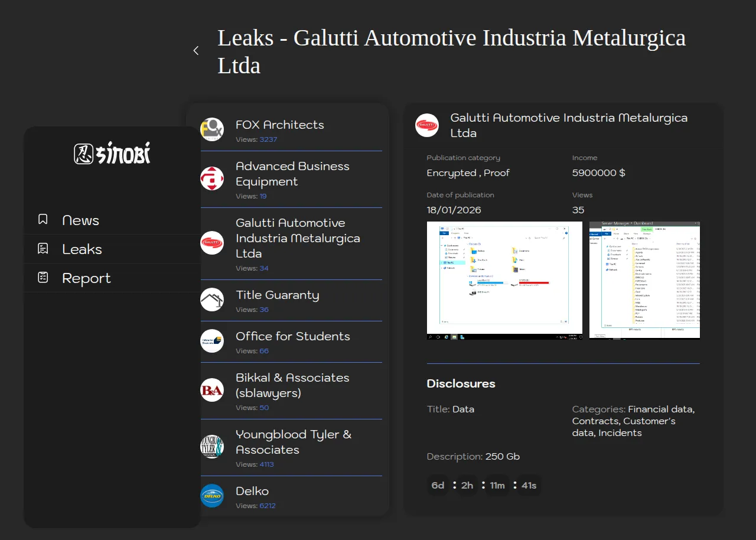
Task: Open the News section in the sidebar
Action: [x=80, y=220]
